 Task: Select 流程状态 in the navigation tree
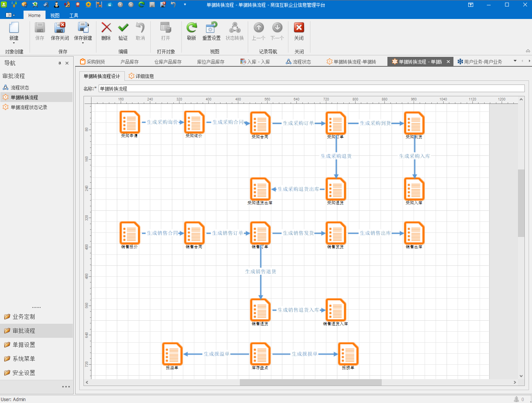[20, 88]
